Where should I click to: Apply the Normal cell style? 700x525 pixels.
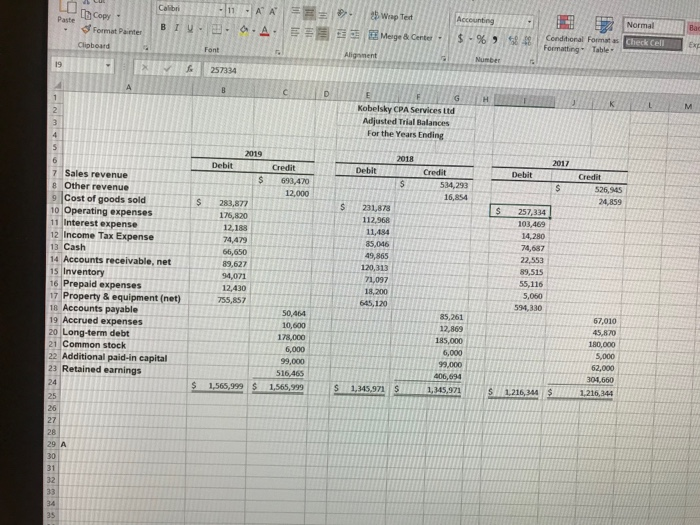coord(653,26)
